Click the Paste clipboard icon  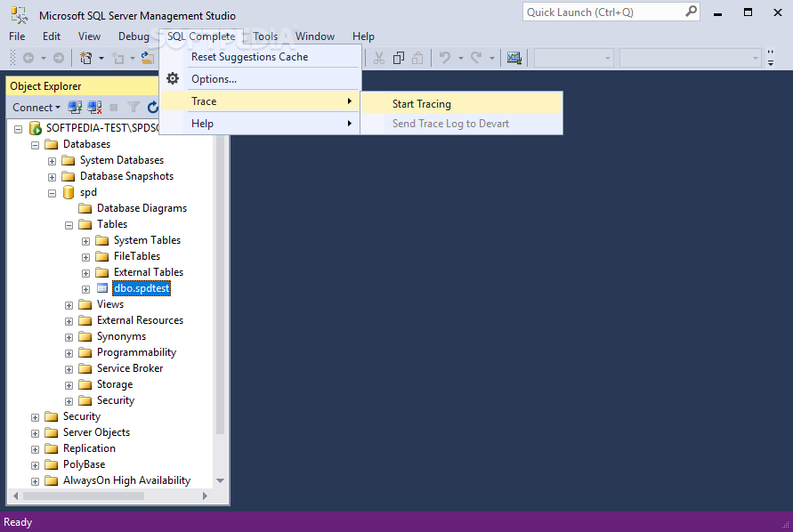coord(417,58)
